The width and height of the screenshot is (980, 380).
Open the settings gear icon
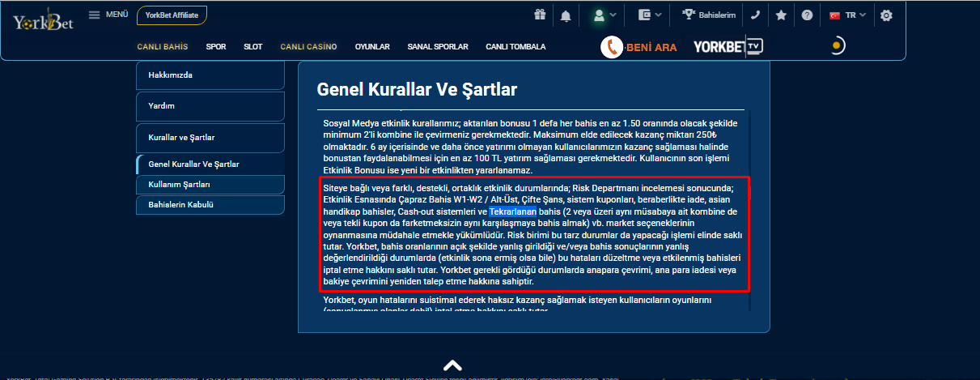[x=887, y=15]
